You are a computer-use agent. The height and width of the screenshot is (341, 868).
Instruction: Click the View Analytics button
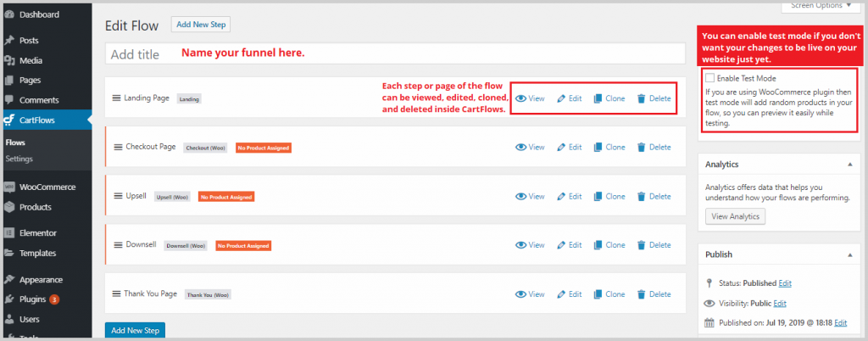pyautogui.click(x=735, y=216)
